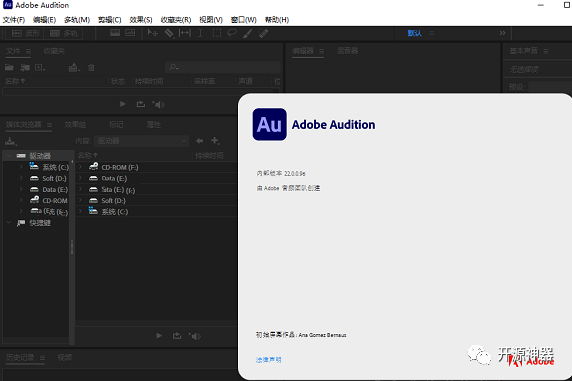Click the open file folder icon
The height and width of the screenshot is (381, 572).
[9, 67]
